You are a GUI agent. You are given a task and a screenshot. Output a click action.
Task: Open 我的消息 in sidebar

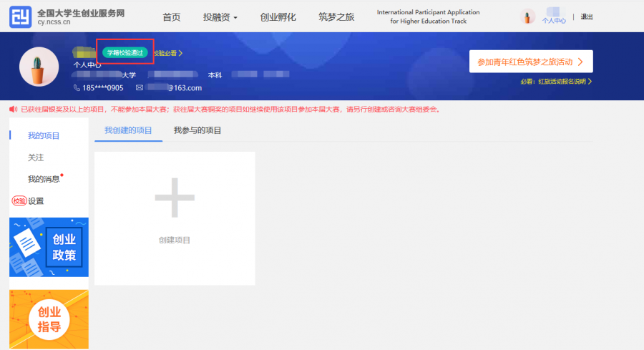44,179
